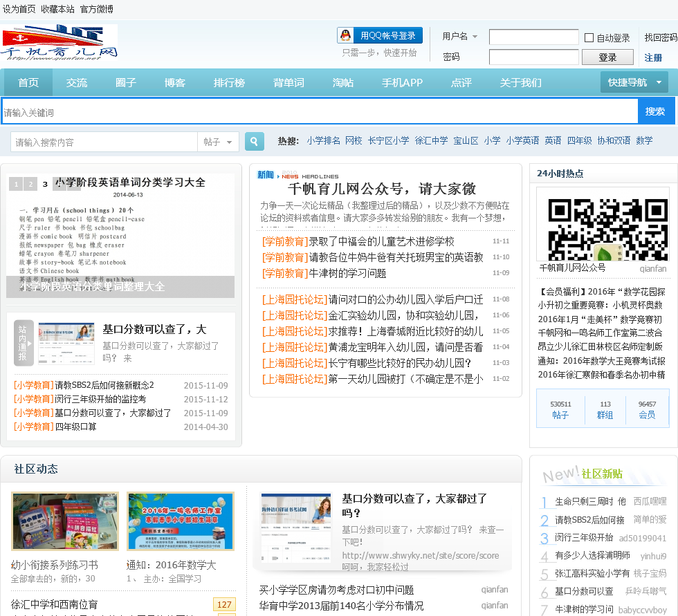Select slide number 1 in carousel
The width and height of the screenshot is (678, 616).
click(15, 184)
